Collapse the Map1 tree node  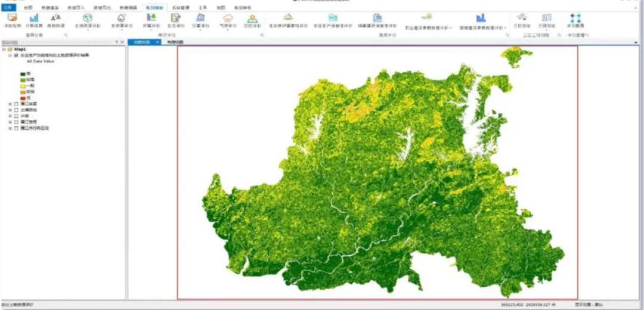(4, 49)
